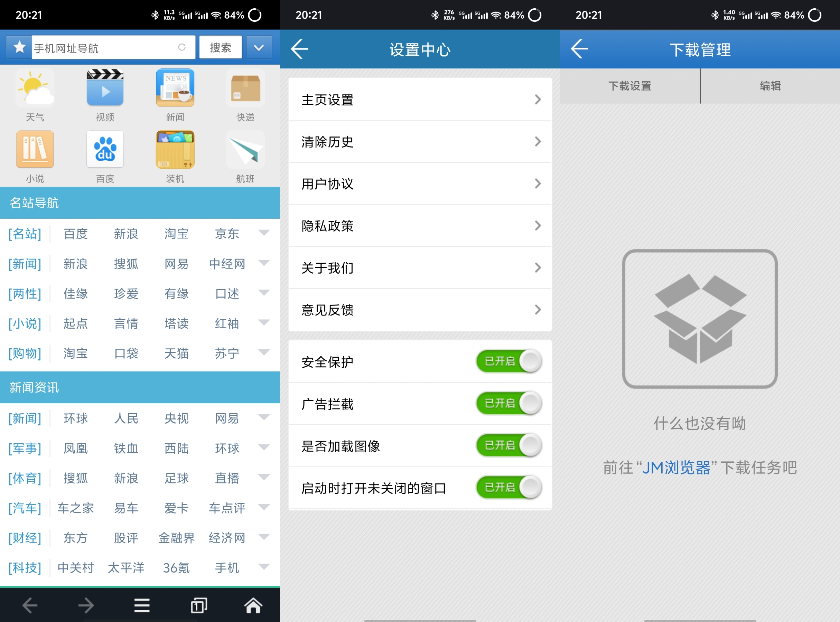Toggle off 安全保护 switch
The image size is (840, 622).
tap(508, 361)
